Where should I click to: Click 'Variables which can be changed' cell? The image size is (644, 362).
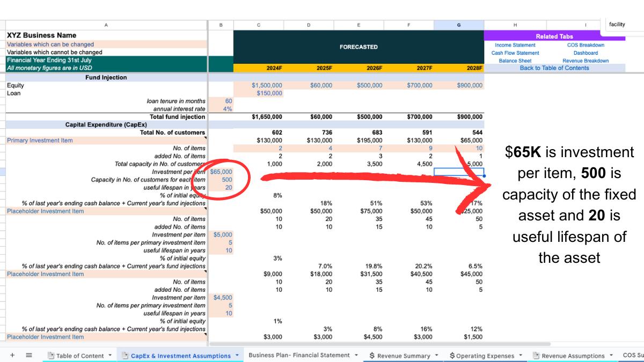point(106,45)
